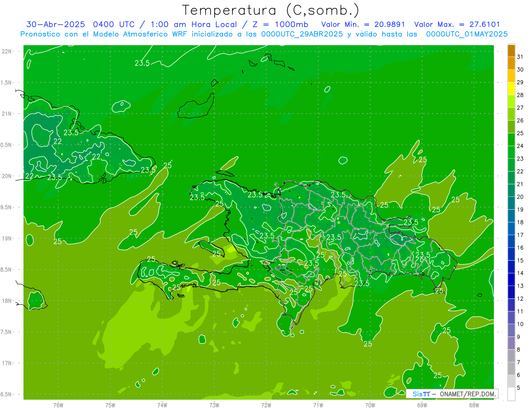
Task: Click the 'Valor Max. = 27.6101' text
Action: (457, 24)
